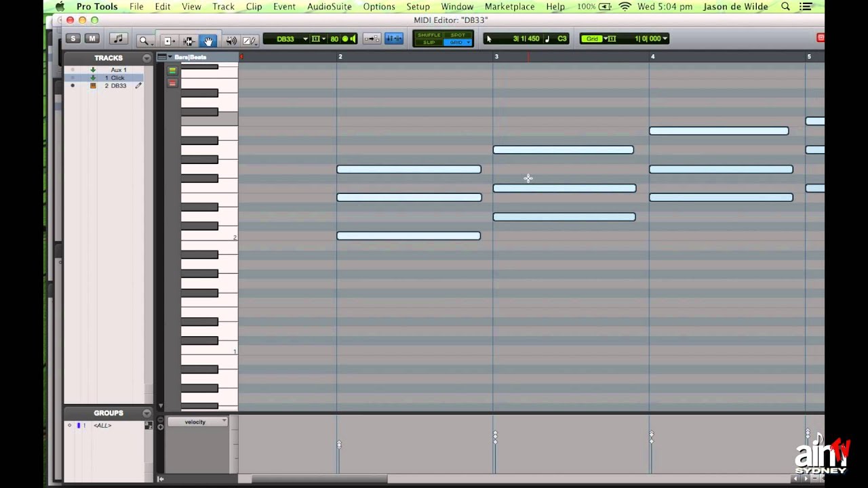Select the 1 Click track
The height and width of the screenshot is (488, 868).
click(115, 78)
